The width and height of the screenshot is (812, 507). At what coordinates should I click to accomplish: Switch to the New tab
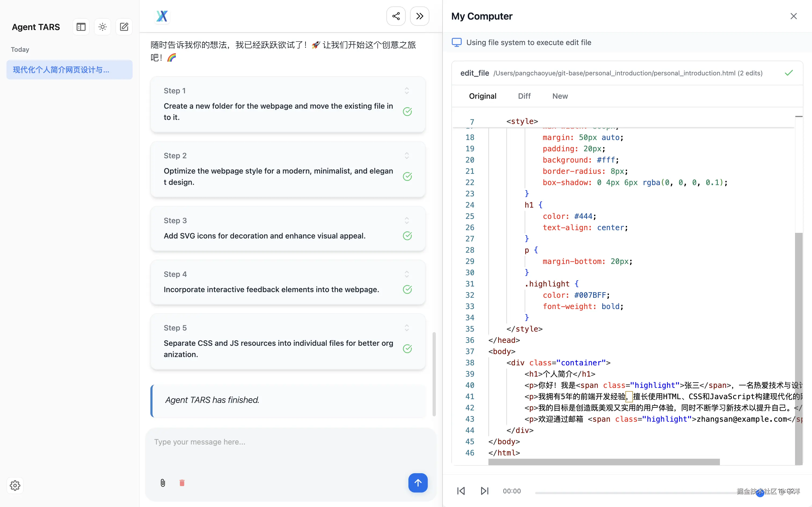click(x=560, y=96)
